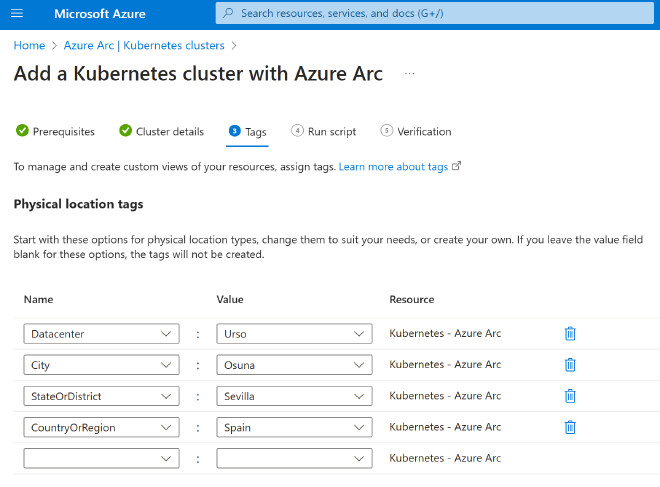Click the green check beside Cluster details
Image resolution: width=660 pixels, height=487 pixels.
click(125, 131)
